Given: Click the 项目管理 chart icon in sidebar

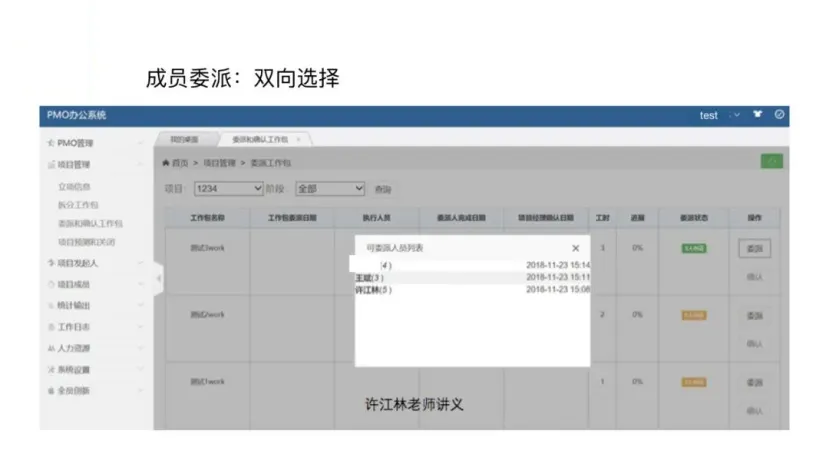Looking at the screenshot, I should [x=51, y=165].
